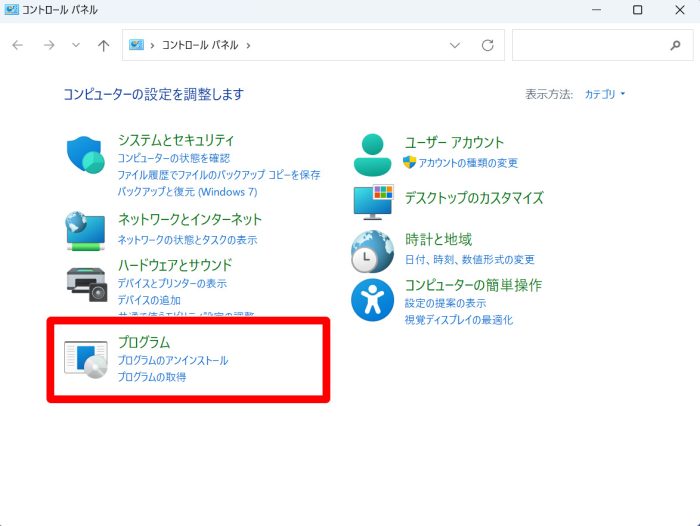Open プログラムのアンインストール link

point(173,360)
